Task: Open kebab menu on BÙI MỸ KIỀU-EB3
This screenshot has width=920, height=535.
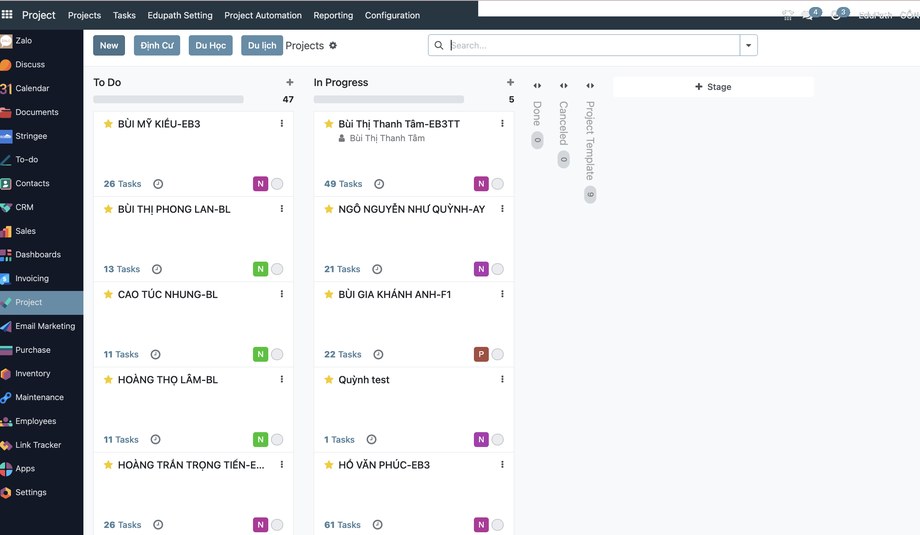Action: [x=282, y=124]
